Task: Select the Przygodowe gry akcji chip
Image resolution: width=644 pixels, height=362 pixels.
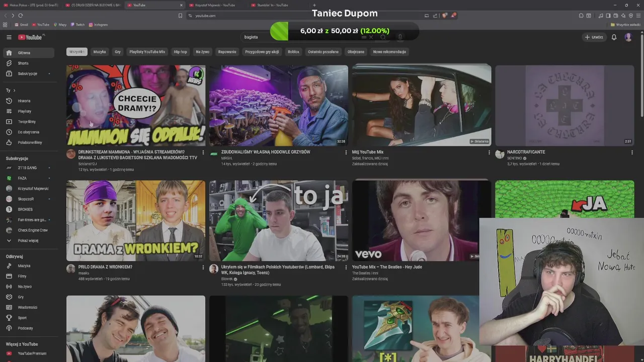Action: tap(262, 52)
